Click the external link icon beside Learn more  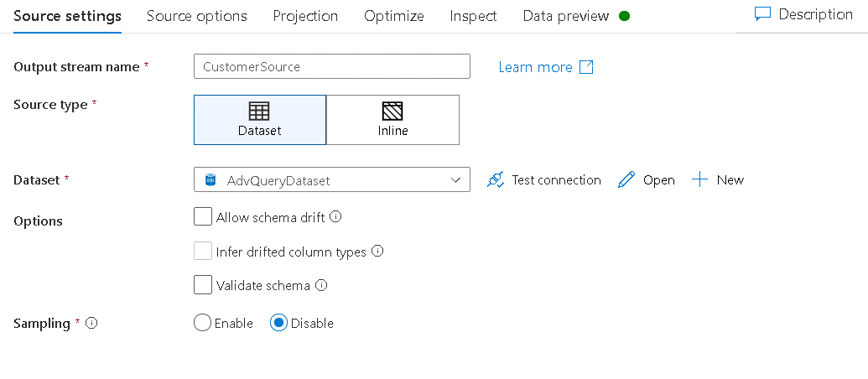587,67
